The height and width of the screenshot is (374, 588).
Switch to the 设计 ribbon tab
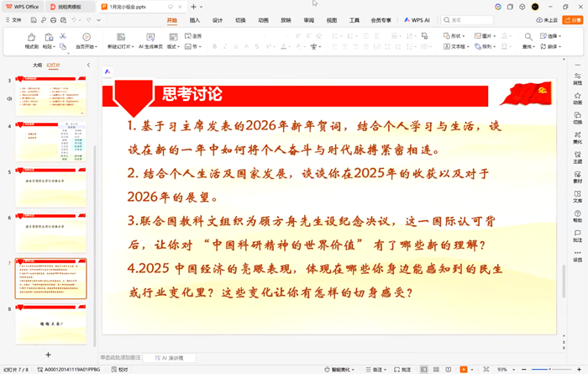[x=218, y=18]
